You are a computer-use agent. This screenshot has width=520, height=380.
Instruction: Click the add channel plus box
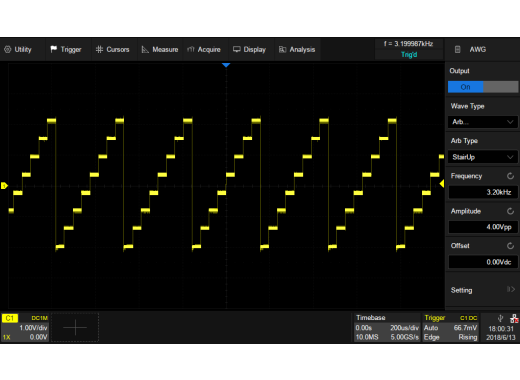tap(75, 327)
